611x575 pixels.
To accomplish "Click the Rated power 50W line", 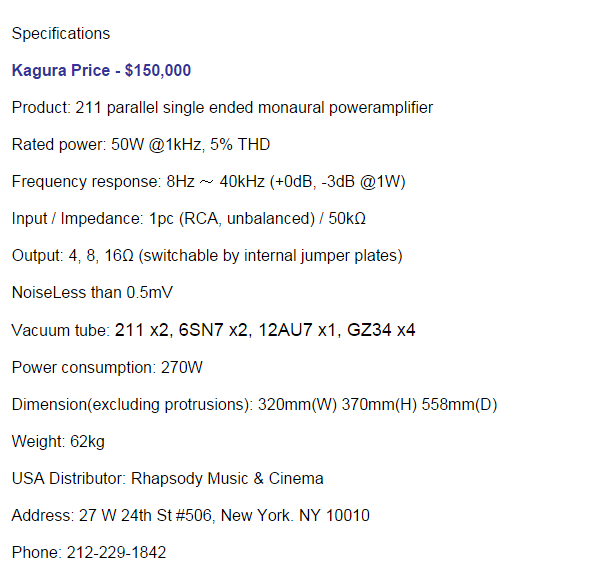I will pos(141,145).
